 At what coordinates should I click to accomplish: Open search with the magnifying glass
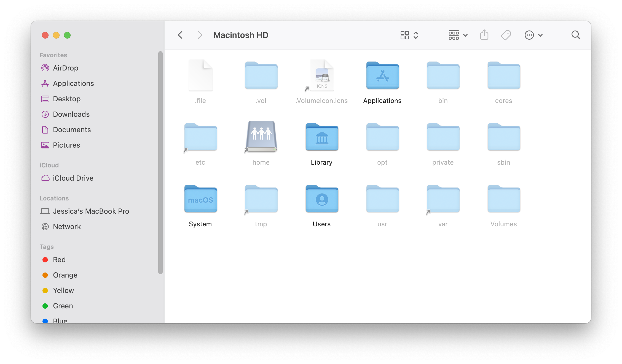576,35
